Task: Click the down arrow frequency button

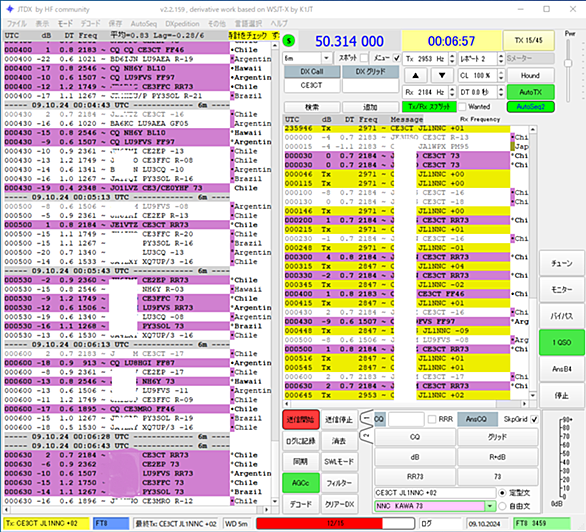Action: coord(442,75)
